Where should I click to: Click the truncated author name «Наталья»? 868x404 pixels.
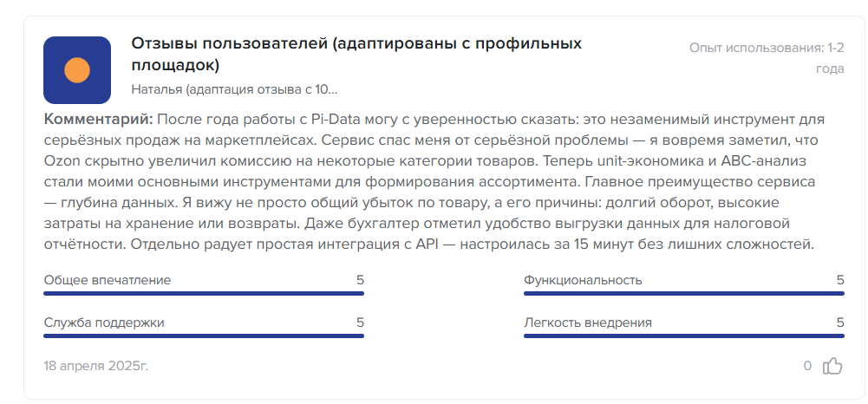[x=234, y=89]
